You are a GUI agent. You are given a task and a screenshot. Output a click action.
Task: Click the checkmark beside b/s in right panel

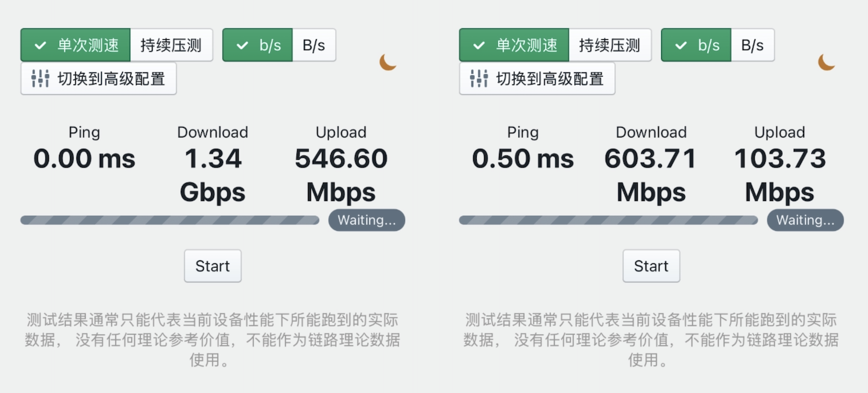tap(681, 45)
